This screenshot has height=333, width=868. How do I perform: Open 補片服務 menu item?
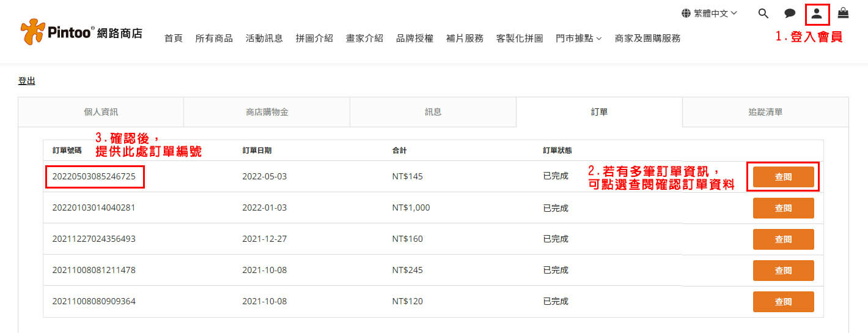[465, 38]
